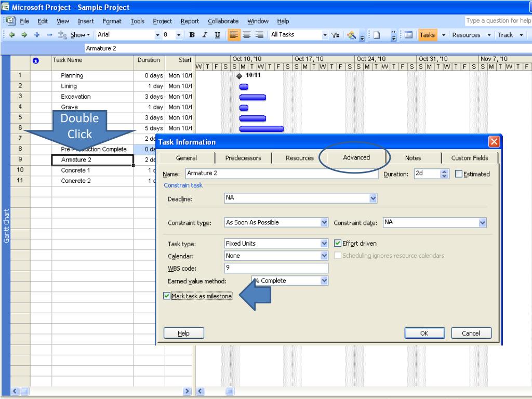Toggle Italic formatting in the toolbar
Image resolution: width=532 pixels, height=399 pixels.
[x=205, y=35]
